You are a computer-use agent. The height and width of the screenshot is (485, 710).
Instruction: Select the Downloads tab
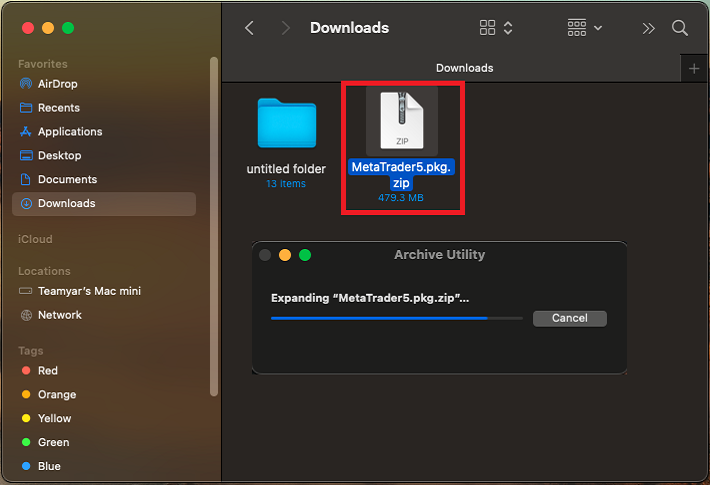pos(464,68)
